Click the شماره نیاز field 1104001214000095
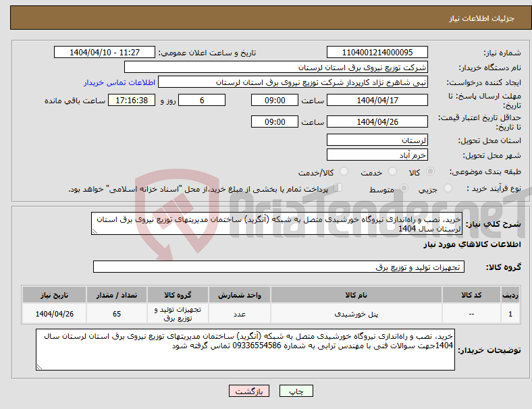532x409 pixels. pos(377,52)
